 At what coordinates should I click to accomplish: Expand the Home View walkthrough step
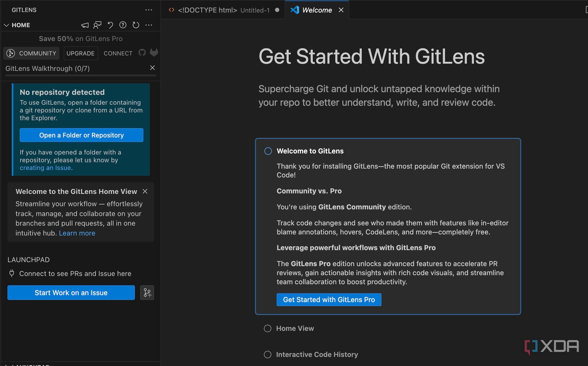(x=295, y=328)
